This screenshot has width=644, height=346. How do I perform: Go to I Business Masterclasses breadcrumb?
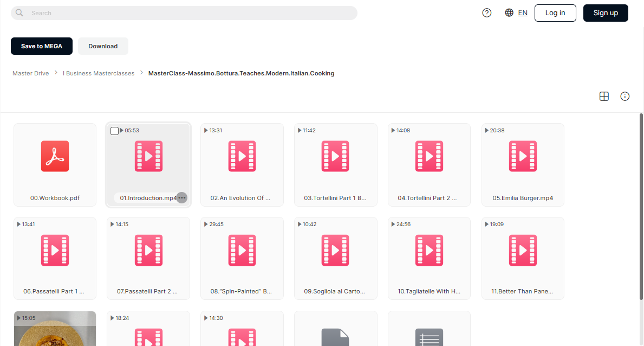(x=99, y=73)
